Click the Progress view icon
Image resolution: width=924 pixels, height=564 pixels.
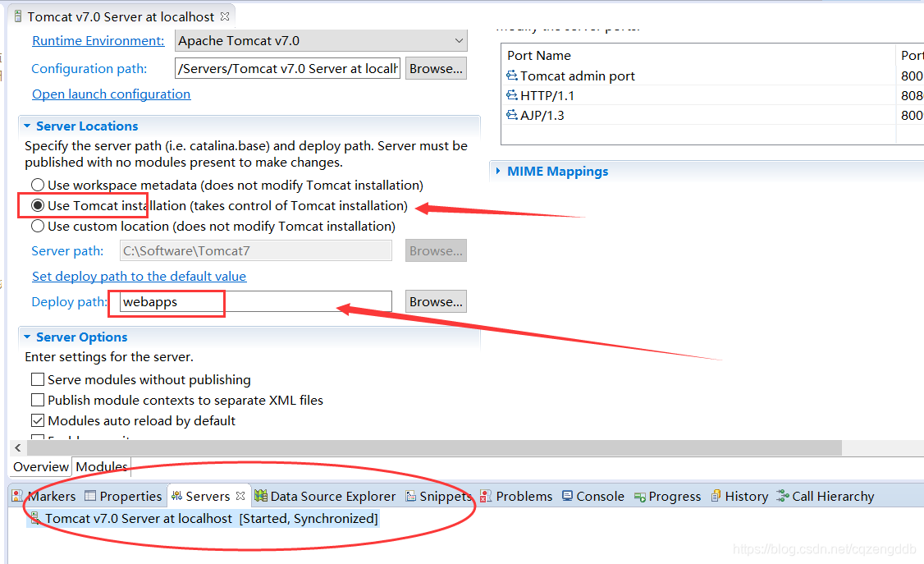click(x=640, y=497)
